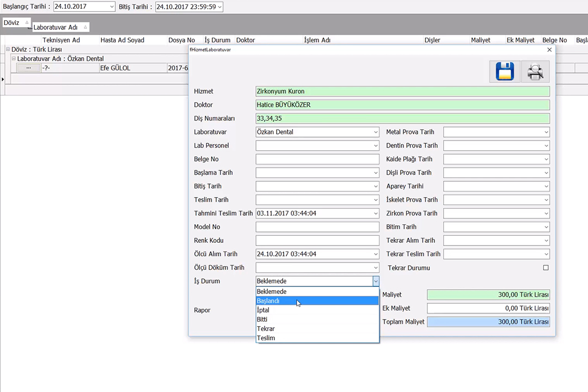Screen dimensions: 588x392
Task: Select the Efe GÜLOL patient cell
Action: [x=133, y=68]
